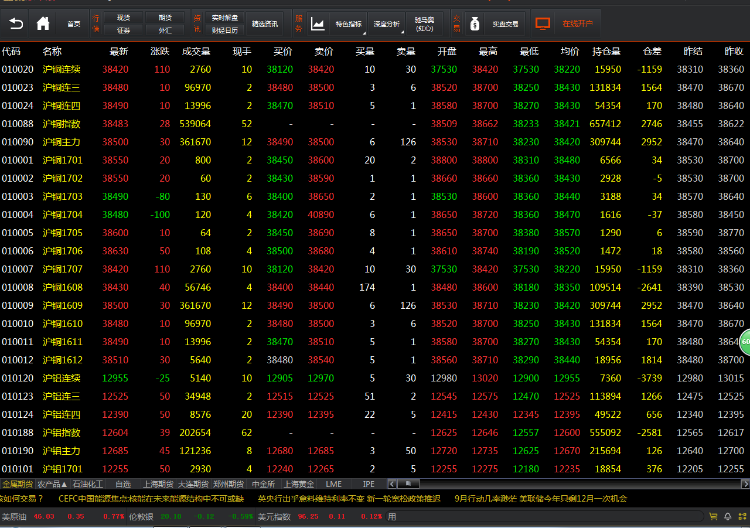750x528 pixels.
Task: Select the 沪铝连续 row
Action: point(375,378)
